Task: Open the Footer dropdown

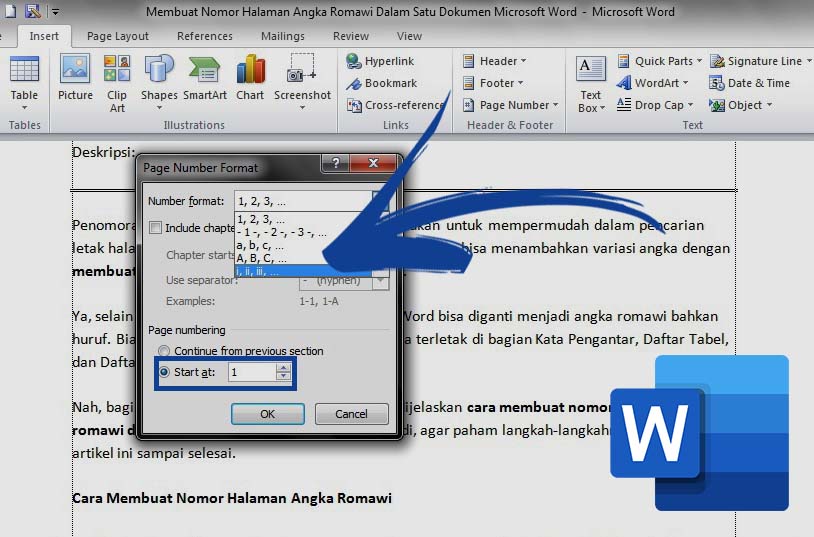Action: 493,83
